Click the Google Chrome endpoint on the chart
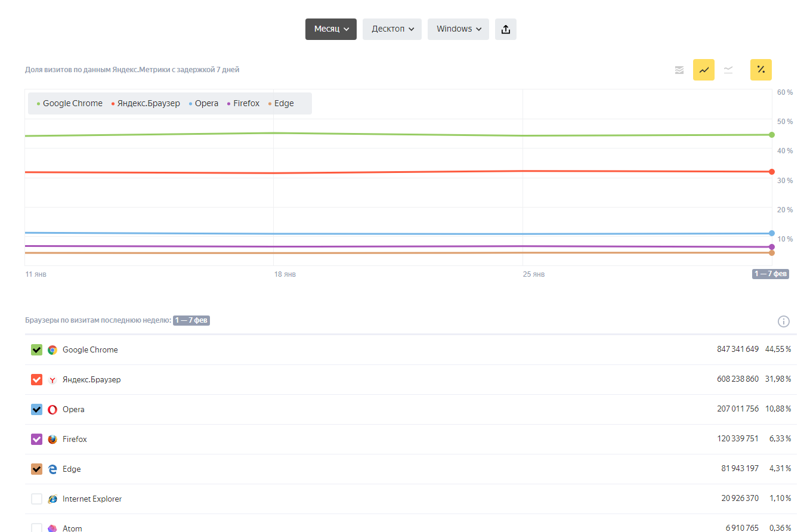 point(772,135)
